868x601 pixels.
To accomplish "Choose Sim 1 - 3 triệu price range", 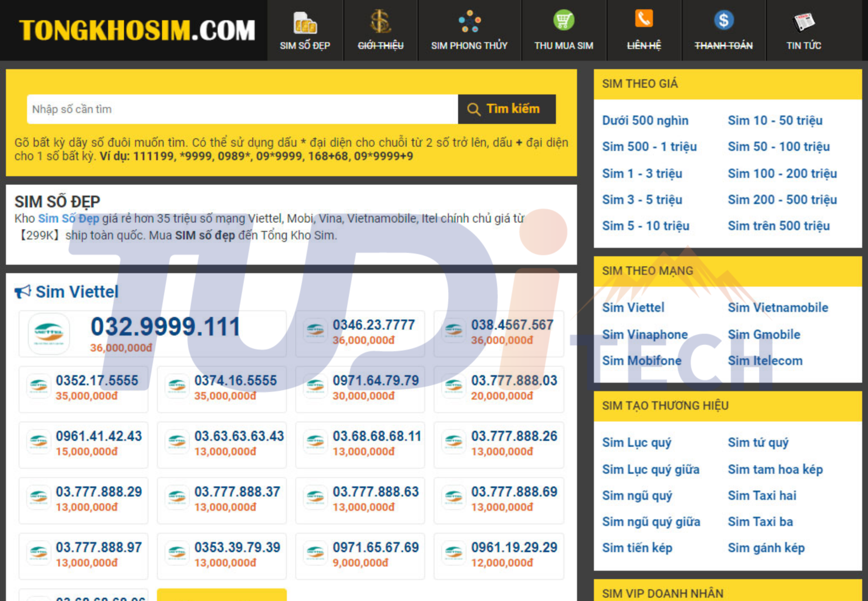I will tap(642, 174).
